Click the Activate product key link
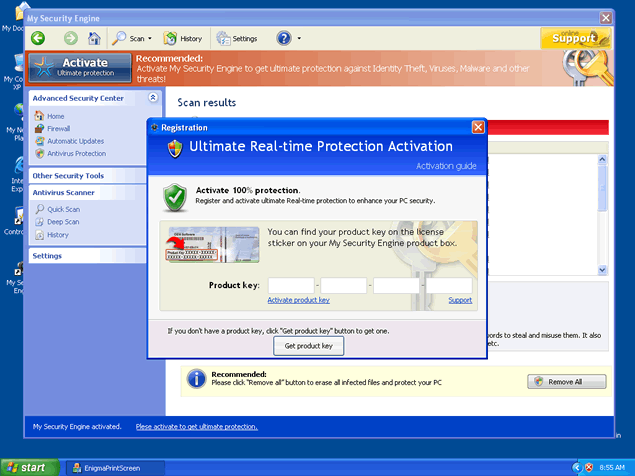Screen dimensions: 635x476 [298, 300]
